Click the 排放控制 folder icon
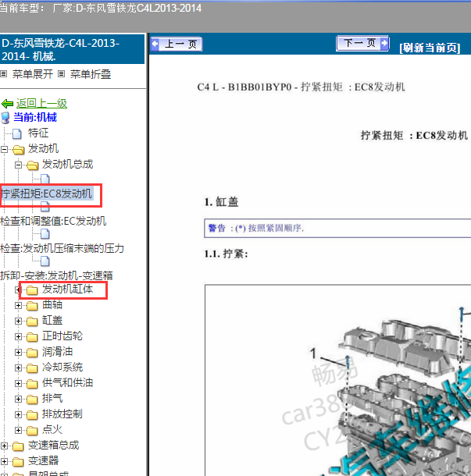 click(32, 415)
